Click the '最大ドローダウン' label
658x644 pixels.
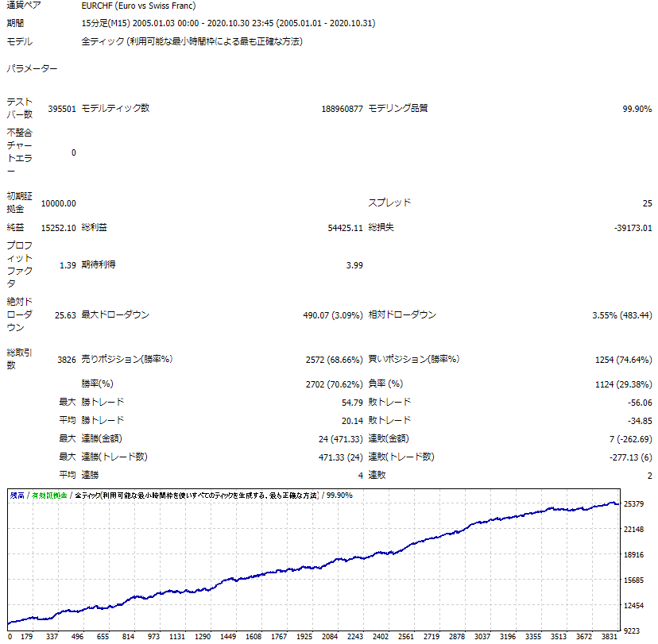[115, 315]
